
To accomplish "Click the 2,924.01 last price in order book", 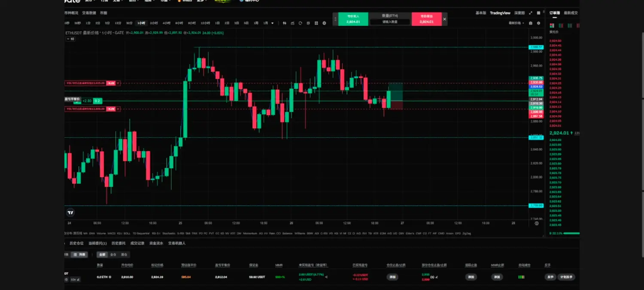I will coord(559,133).
